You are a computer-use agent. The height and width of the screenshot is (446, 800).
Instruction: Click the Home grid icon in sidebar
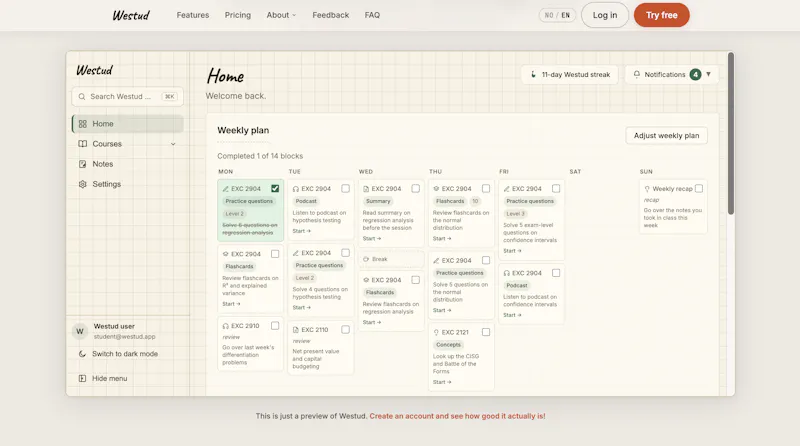(x=83, y=124)
